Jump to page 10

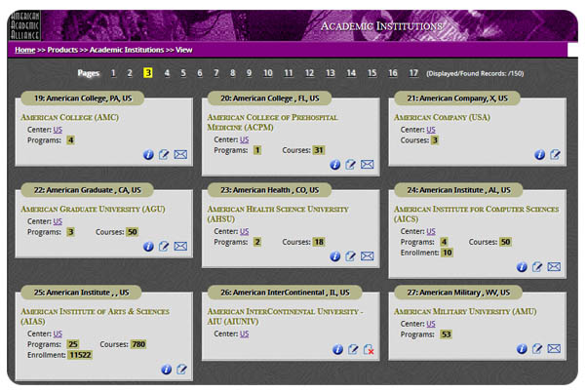pos(268,72)
